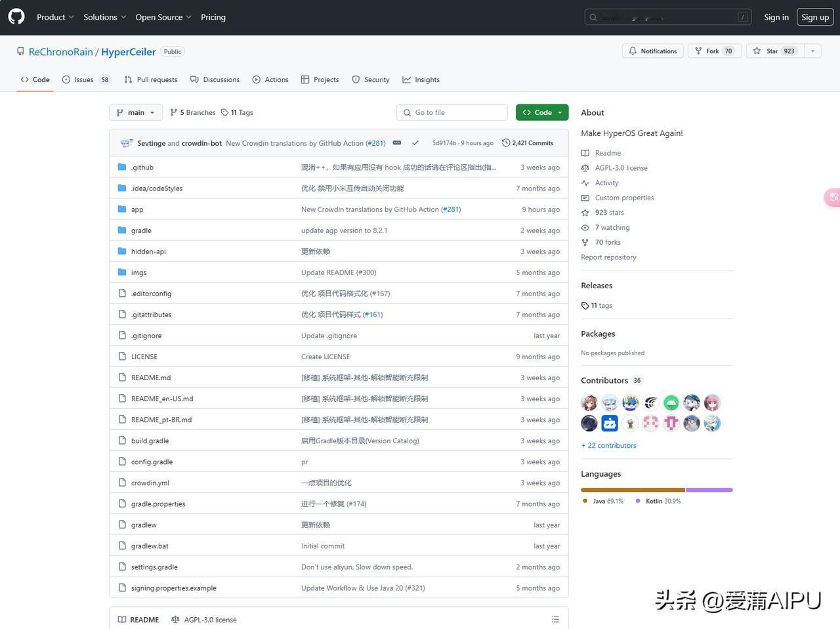
Task: Open the README outline list icon
Action: [x=555, y=619]
